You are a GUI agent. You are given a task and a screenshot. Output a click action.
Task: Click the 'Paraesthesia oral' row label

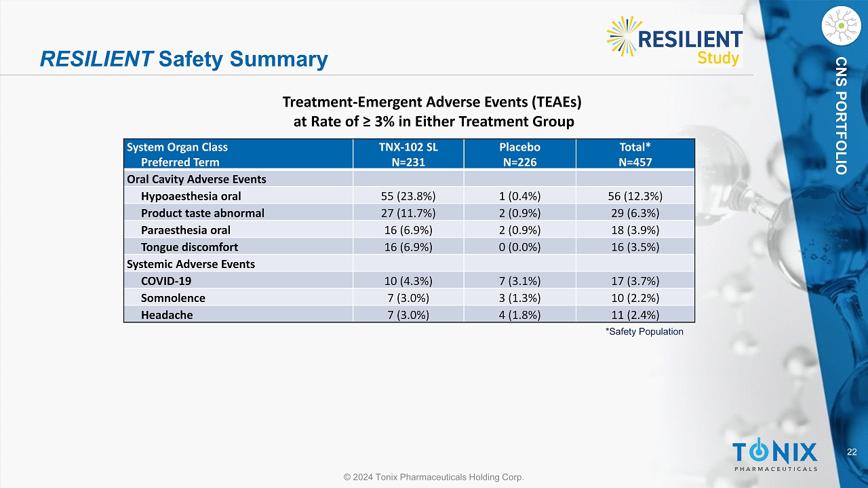pos(186,230)
